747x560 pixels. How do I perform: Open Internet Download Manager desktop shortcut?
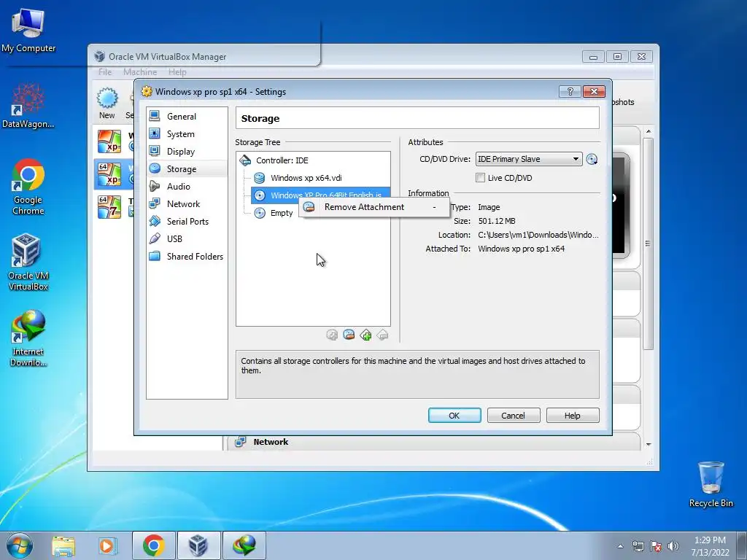point(28,338)
